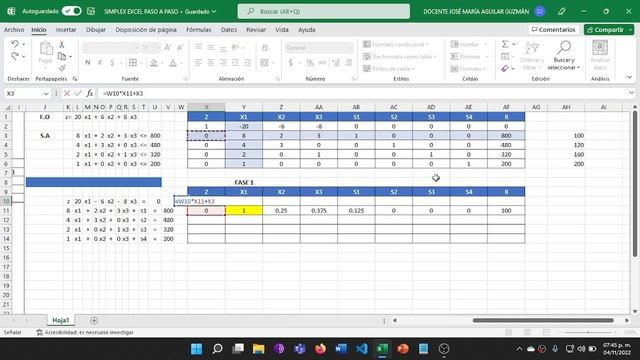Switch to the Fórmulas tab
Viewport: 640px width, 360px height.
(198, 30)
